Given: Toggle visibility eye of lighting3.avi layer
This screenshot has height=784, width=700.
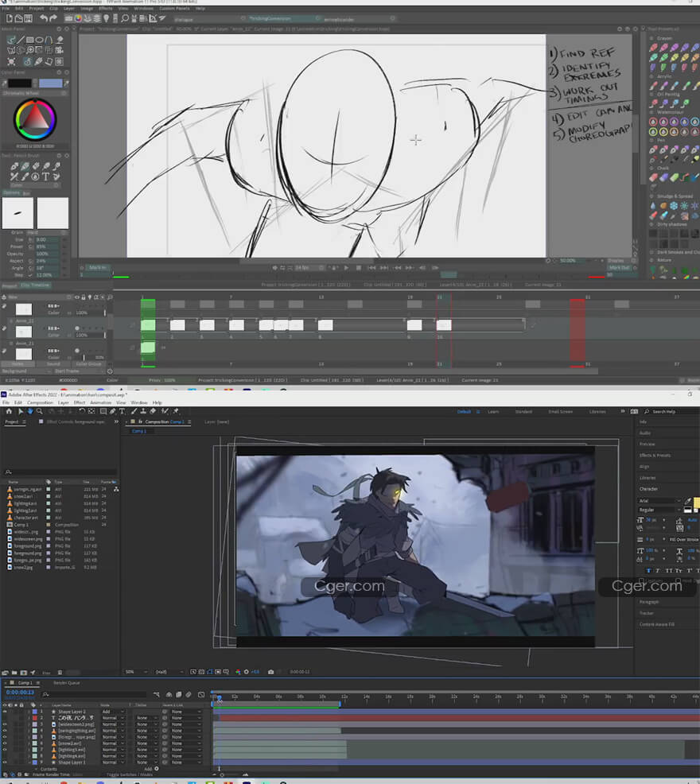Looking at the screenshot, I should (5, 750).
